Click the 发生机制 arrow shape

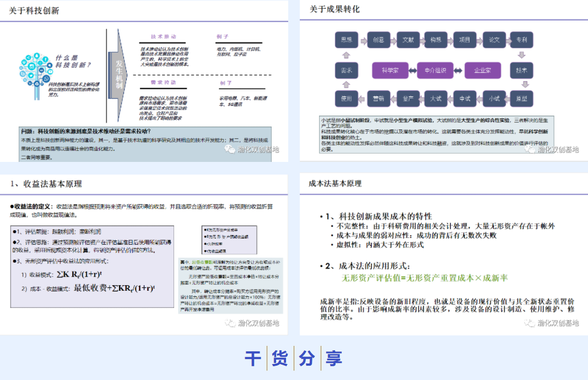pos(118,75)
